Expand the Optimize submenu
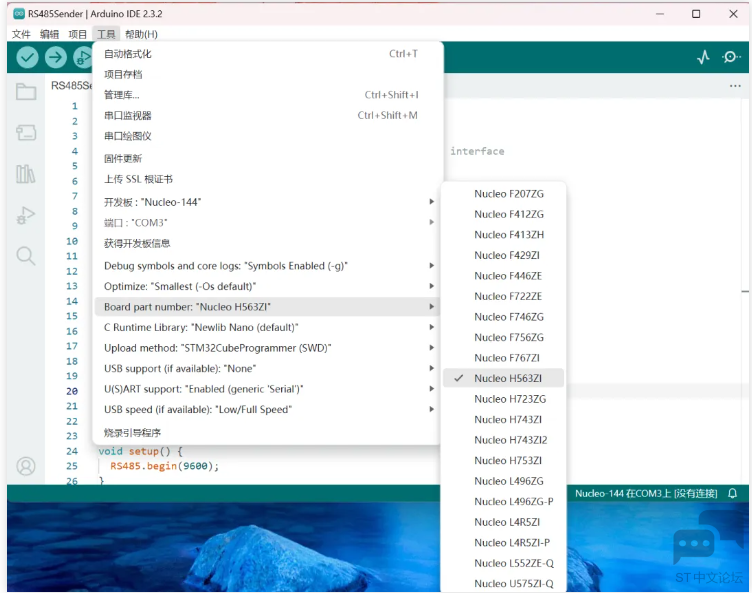Image resolution: width=752 pixels, height=593 pixels. click(267, 286)
